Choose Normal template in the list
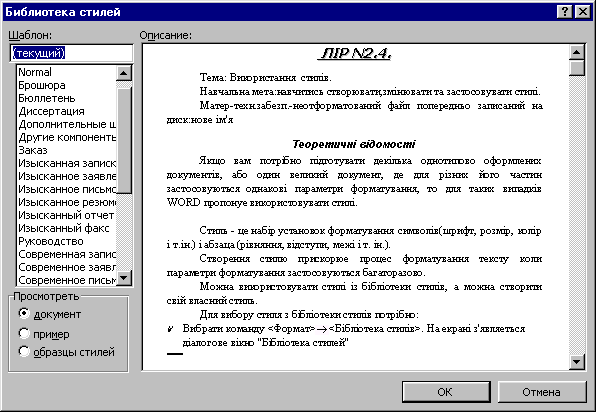This screenshot has width=596, height=412. pos(67,72)
